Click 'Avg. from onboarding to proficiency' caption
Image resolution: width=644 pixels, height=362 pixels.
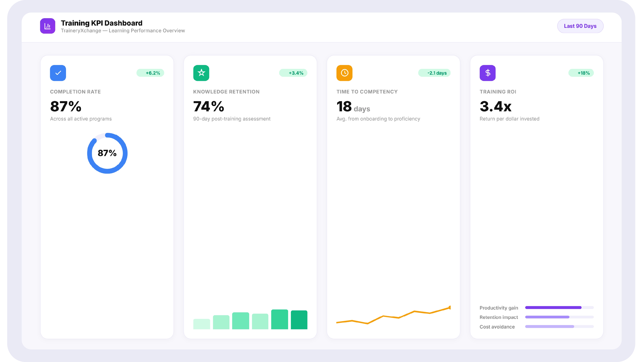coord(378,119)
